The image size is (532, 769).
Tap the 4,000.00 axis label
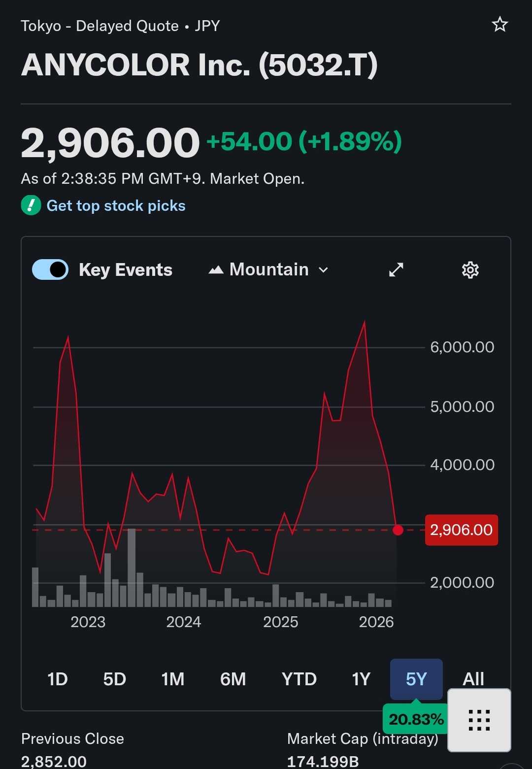pos(462,465)
